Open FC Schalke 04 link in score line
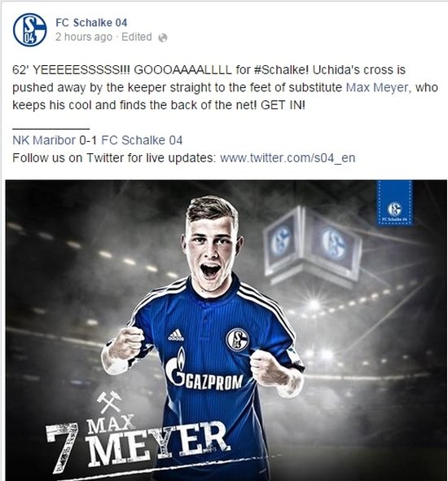 (x=142, y=140)
